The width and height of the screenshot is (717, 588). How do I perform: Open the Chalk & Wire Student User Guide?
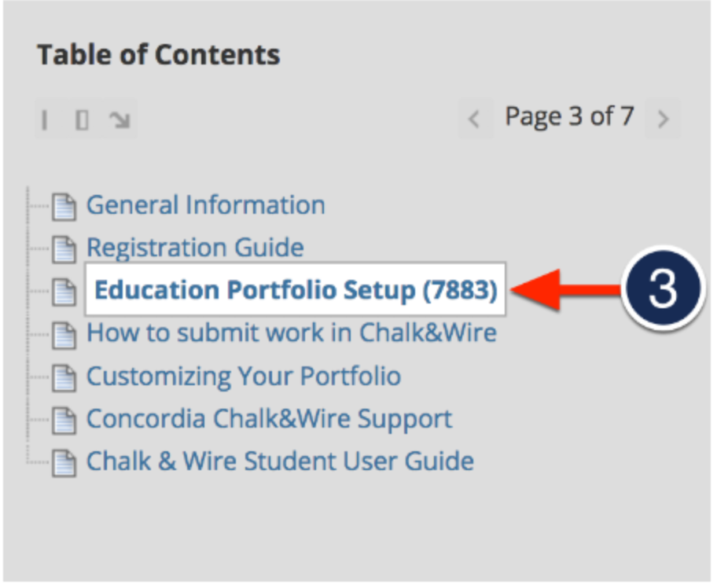[280, 461]
